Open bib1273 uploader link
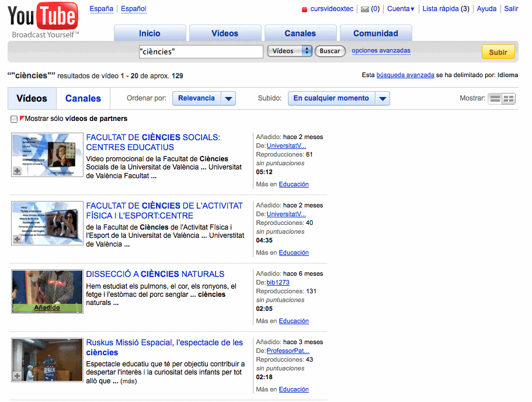 coord(278,282)
